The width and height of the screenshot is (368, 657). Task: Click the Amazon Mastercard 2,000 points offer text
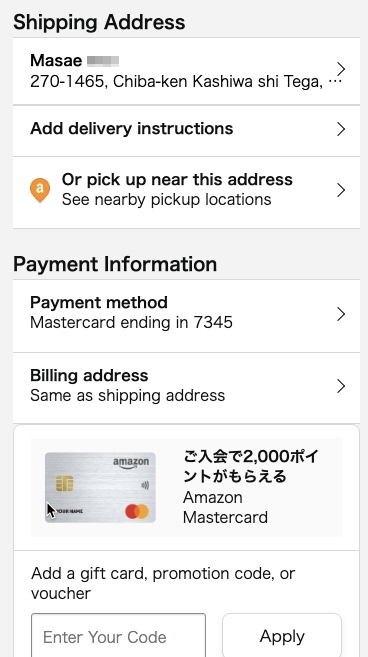pyautogui.click(x=251, y=486)
